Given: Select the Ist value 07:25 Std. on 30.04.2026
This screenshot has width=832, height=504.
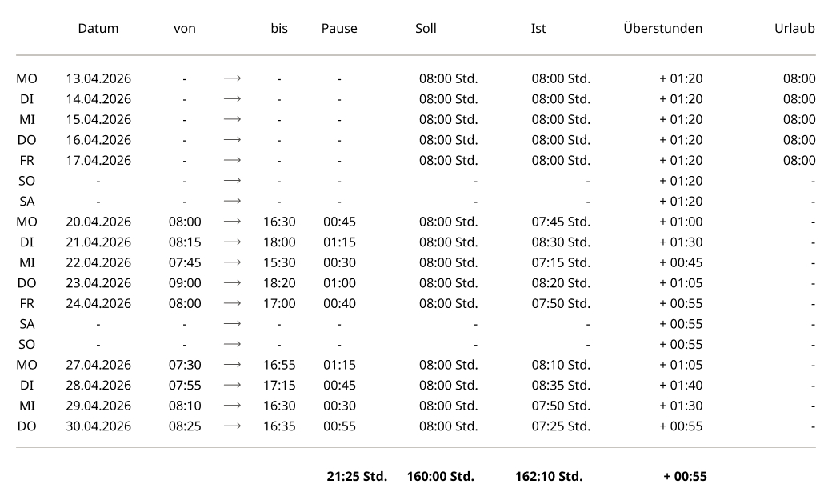Looking at the screenshot, I should tap(561, 426).
